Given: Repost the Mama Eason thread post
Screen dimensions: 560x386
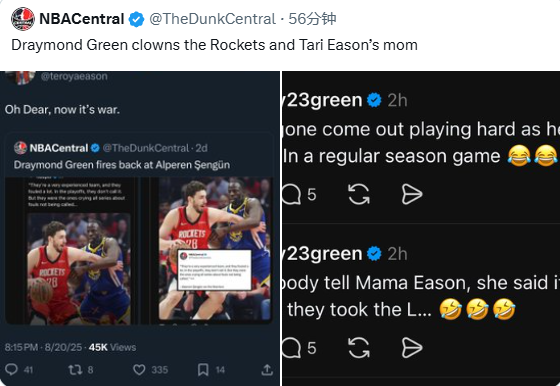Looking at the screenshot, I should 359,348.
